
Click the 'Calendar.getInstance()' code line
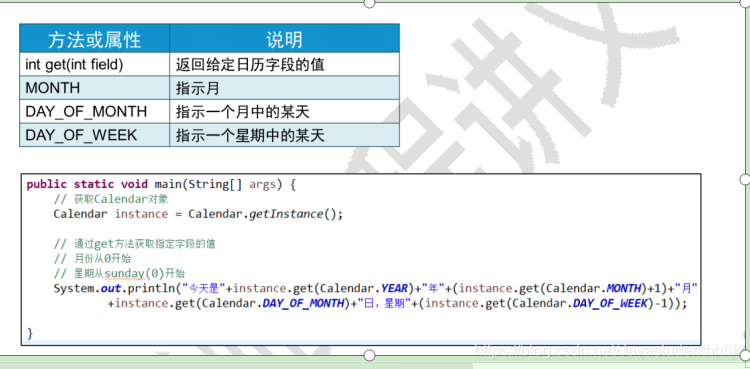[x=198, y=214]
